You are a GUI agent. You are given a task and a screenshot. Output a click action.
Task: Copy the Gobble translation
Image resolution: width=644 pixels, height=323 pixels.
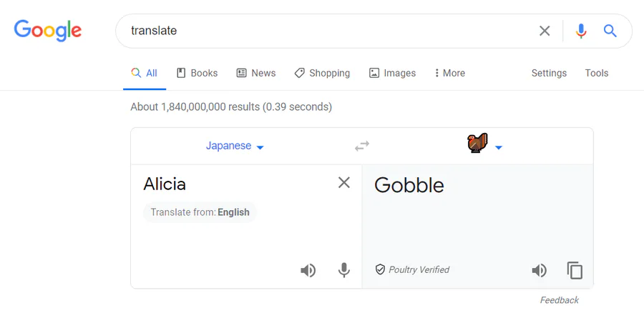coord(575,270)
